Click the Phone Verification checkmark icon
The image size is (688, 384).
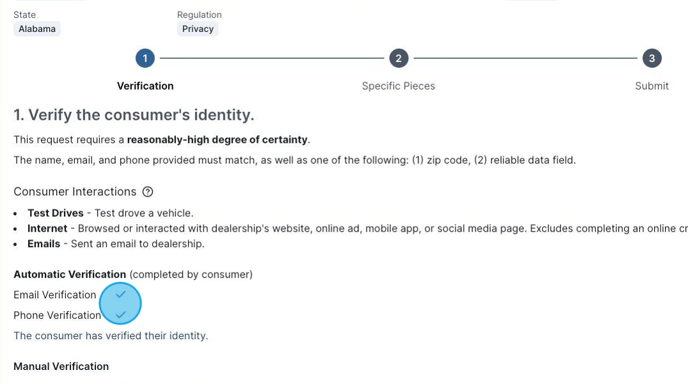pos(121,315)
